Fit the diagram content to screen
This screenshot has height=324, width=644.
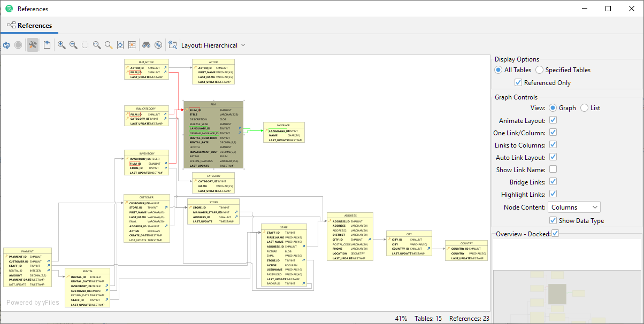(120, 45)
